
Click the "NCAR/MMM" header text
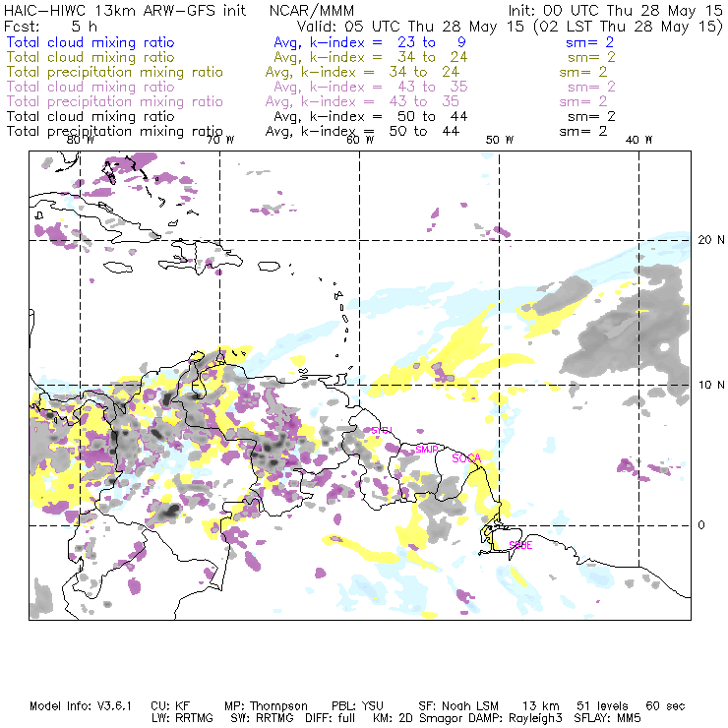(x=312, y=11)
